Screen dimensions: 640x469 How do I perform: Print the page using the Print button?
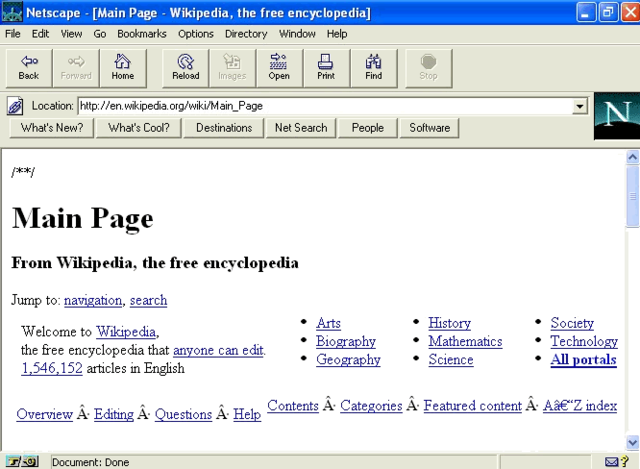[326, 68]
